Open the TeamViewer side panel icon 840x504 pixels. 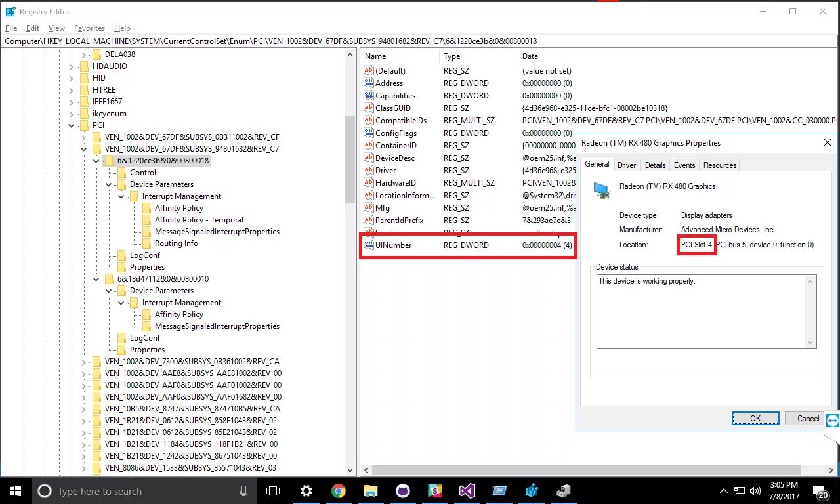click(833, 420)
